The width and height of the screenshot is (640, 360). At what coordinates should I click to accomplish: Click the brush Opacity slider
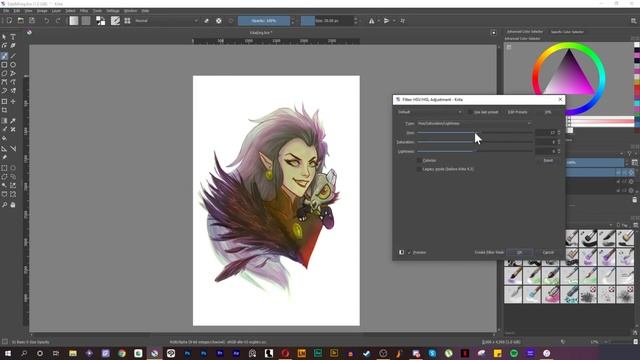(x=264, y=21)
